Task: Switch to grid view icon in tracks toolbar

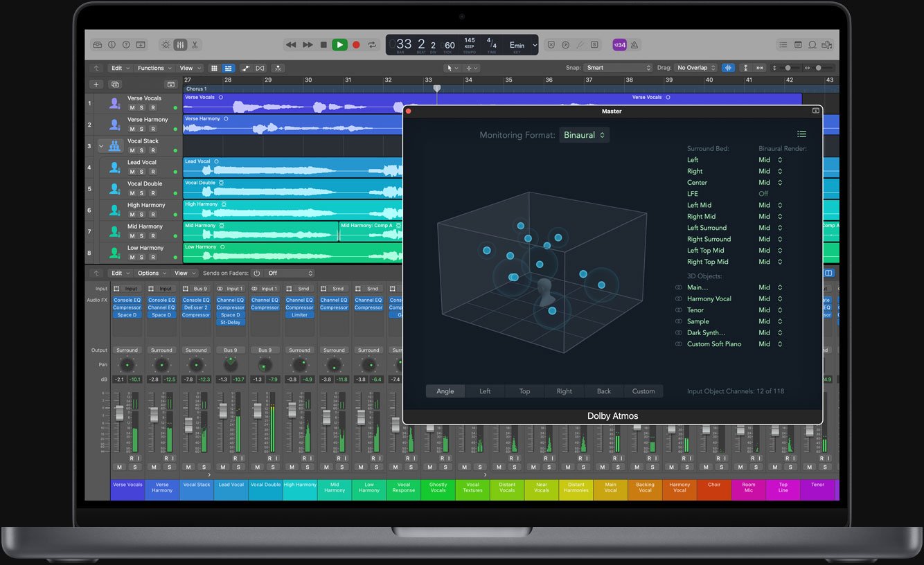Action: [x=215, y=68]
